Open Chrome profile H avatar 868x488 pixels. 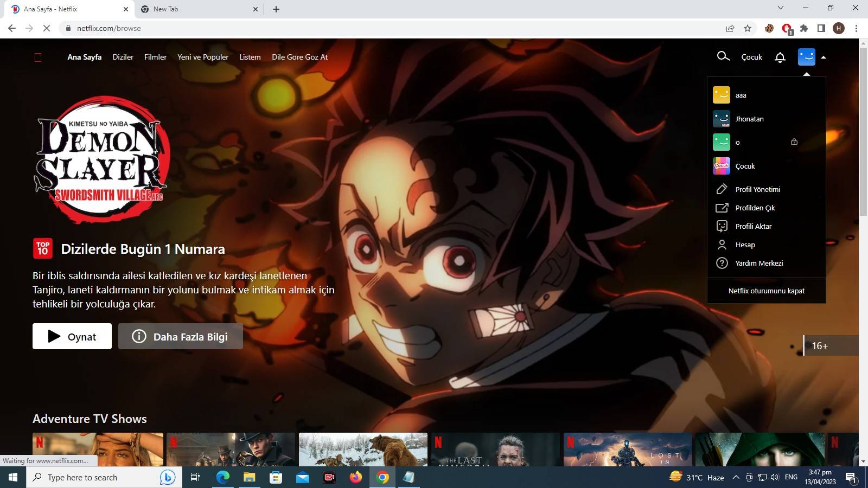pos(839,28)
